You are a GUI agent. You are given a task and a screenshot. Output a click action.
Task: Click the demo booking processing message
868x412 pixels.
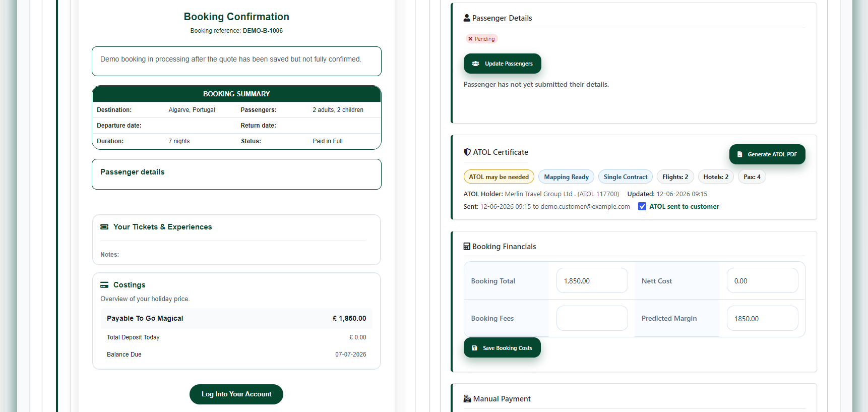231,59
